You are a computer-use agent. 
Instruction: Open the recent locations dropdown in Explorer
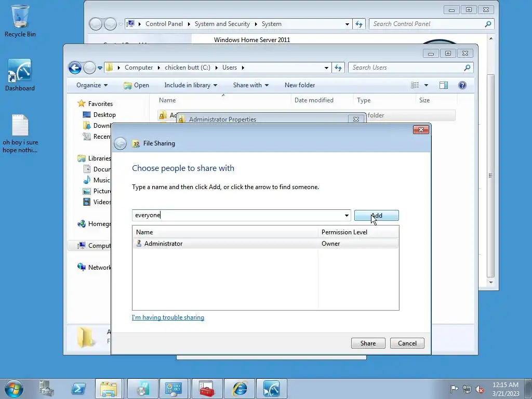tap(100, 68)
